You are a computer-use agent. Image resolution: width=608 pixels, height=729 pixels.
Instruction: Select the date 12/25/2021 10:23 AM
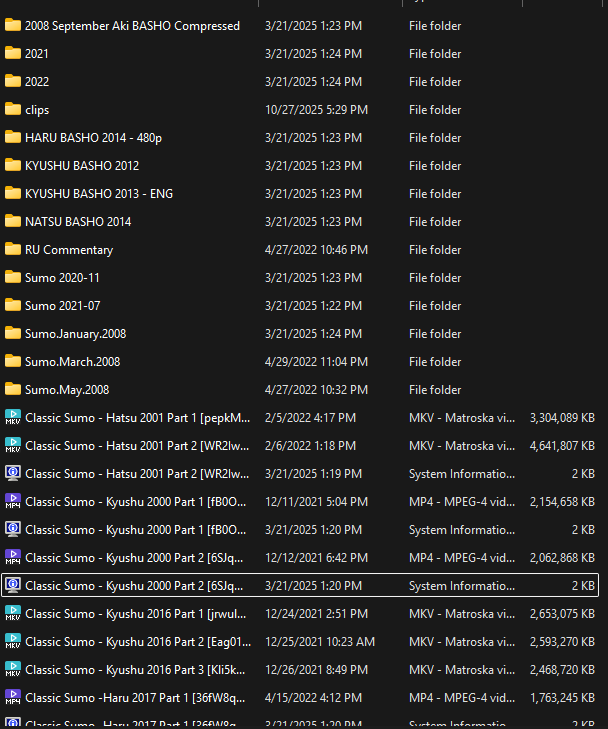click(x=320, y=642)
